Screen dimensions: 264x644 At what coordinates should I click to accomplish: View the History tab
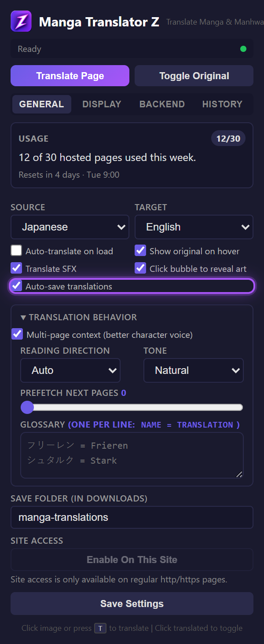tap(222, 104)
